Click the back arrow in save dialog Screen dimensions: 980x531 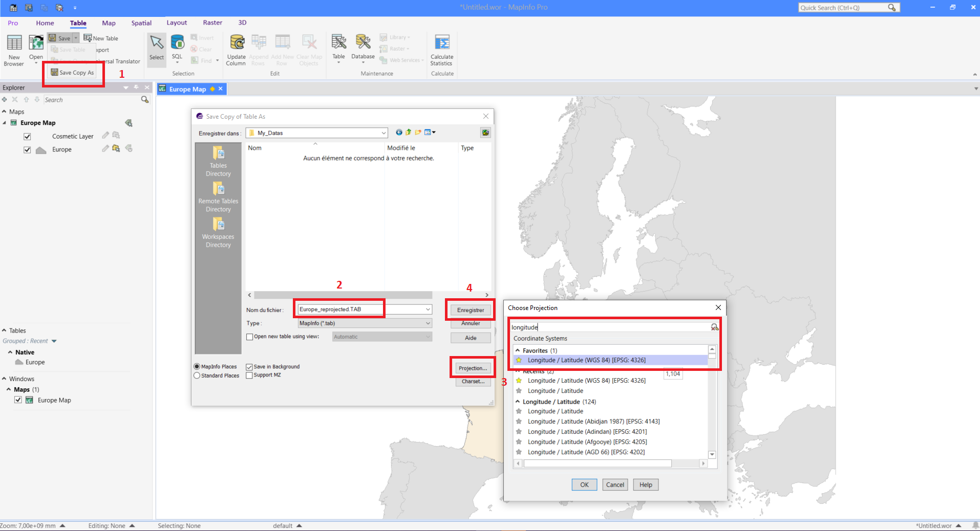click(x=399, y=132)
